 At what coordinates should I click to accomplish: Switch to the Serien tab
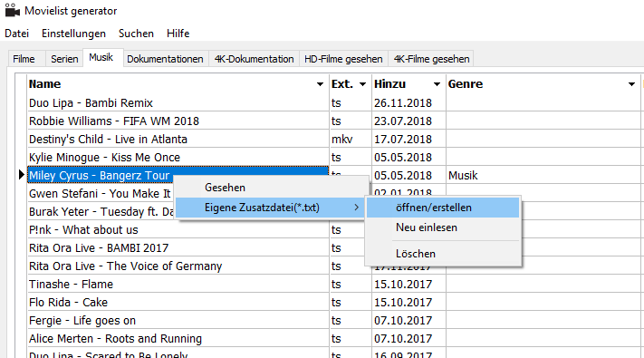pyautogui.click(x=64, y=59)
